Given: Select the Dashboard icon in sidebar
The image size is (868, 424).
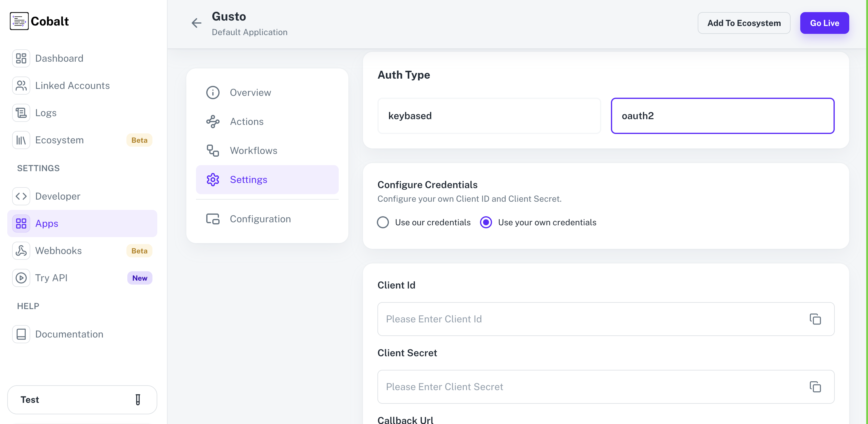Looking at the screenshot, I should [21, 58].
